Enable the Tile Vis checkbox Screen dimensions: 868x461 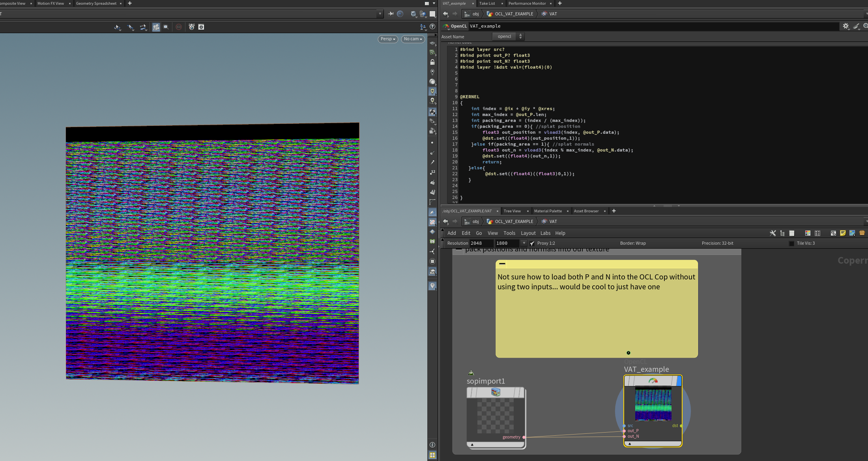coord(791,244)
